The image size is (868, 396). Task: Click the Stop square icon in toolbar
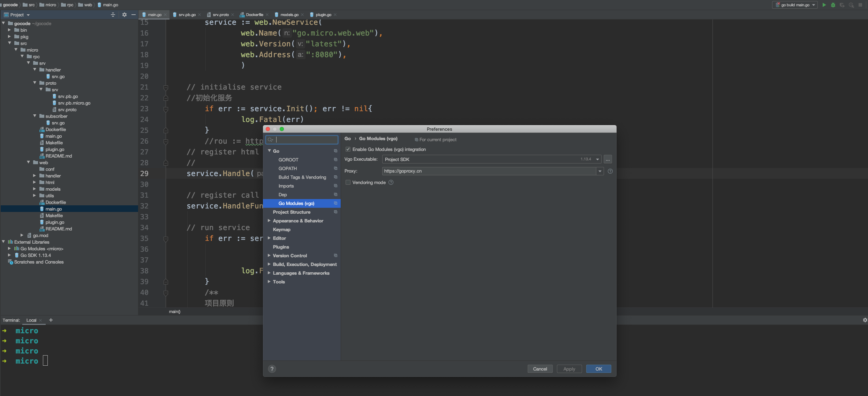tap(860, 5)
